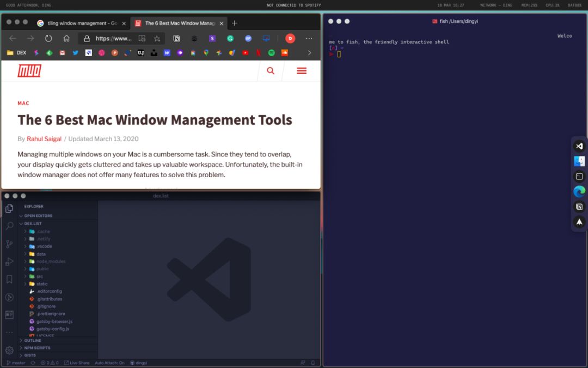
Task: Open the Notion extension in browser toolbar
Action: [176, 39]
